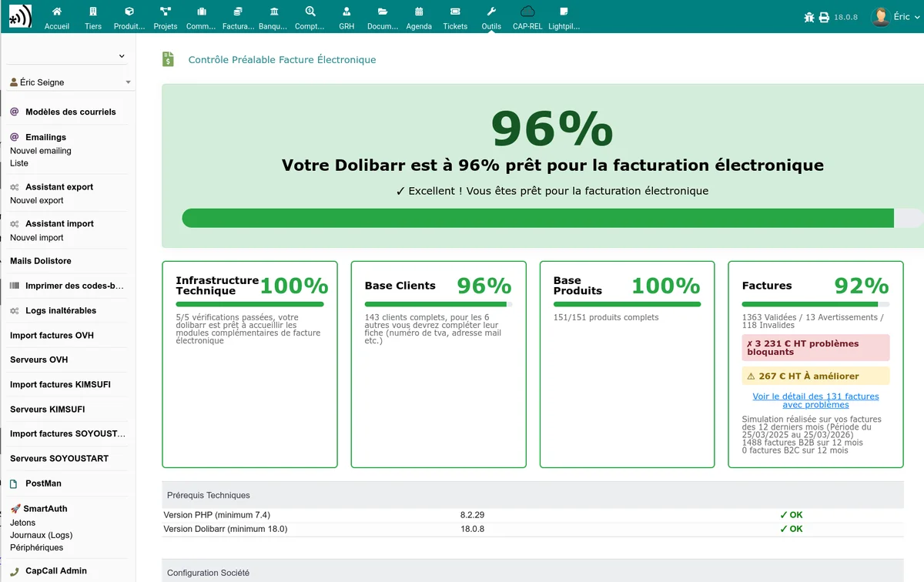This screenshot has height=582, width=924.
Task: Click the Dolibarr logo top left
Action: tap(20, 16)
